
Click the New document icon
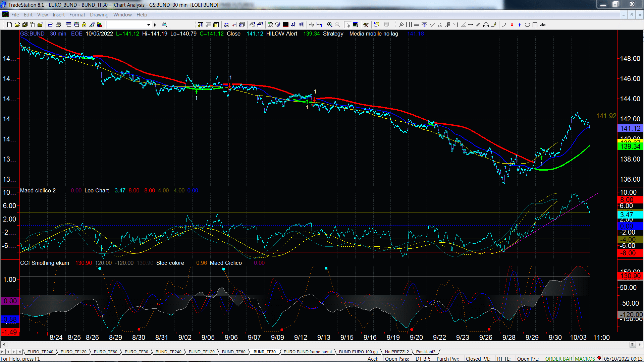tap(9, 25)
